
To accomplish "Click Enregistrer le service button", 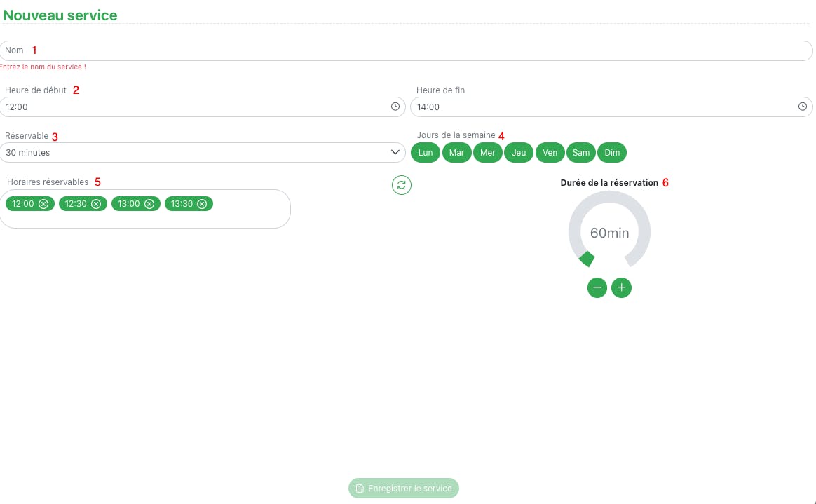I will [x=404, y=488].
